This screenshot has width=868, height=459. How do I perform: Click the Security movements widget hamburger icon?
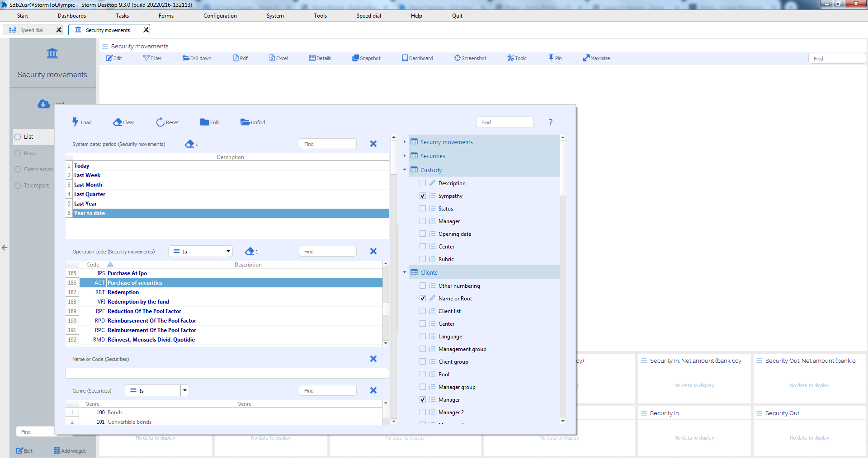pyautogui.click(x=105, y=46)
